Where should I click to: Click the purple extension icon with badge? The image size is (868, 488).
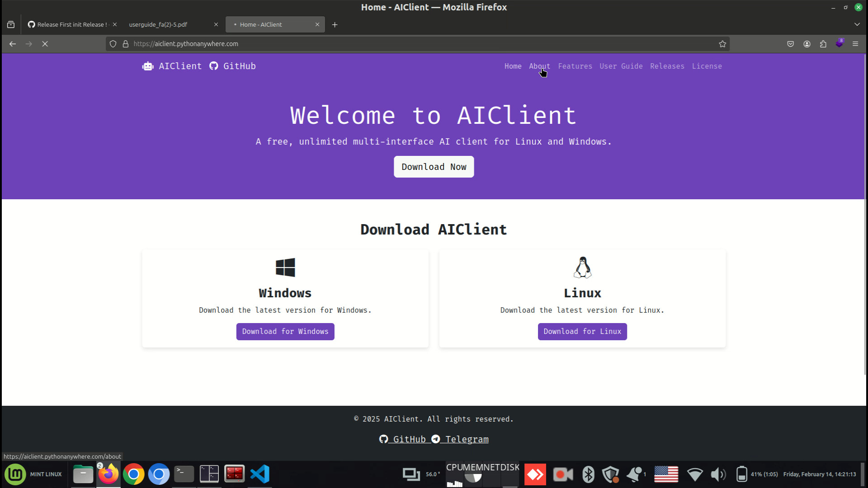pos(840,43)
